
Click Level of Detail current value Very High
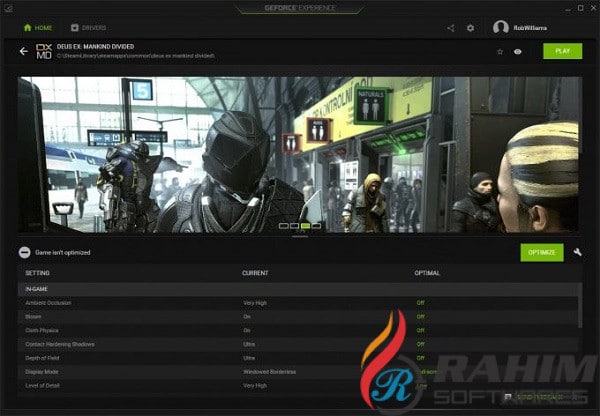pos(255,385)
